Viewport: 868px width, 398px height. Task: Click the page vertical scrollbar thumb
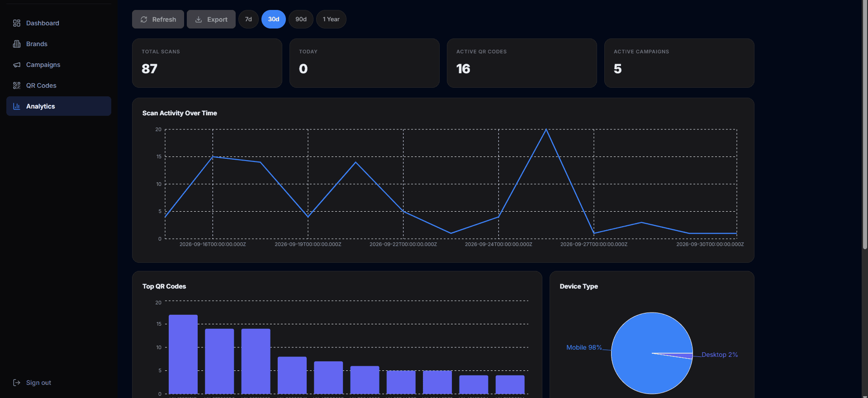pyautogui.click(x=865, y=124)
